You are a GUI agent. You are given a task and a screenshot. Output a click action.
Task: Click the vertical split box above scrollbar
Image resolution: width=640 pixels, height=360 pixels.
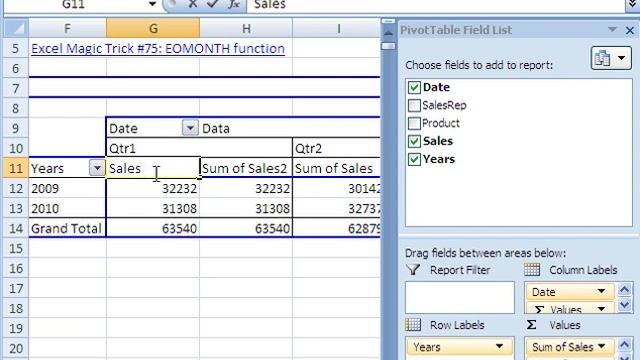point(388,21)
